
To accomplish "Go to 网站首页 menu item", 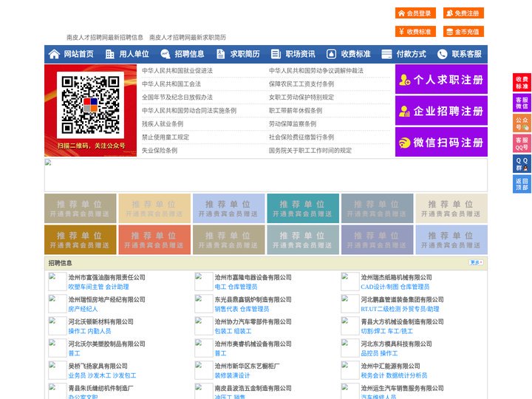I will pos(79,54).
